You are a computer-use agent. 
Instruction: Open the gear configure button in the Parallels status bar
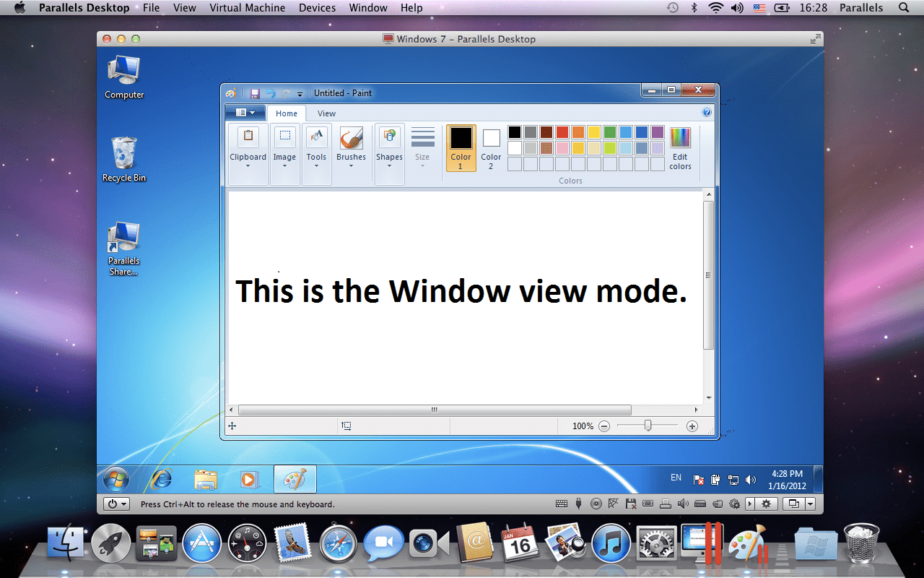coord(766,504)
